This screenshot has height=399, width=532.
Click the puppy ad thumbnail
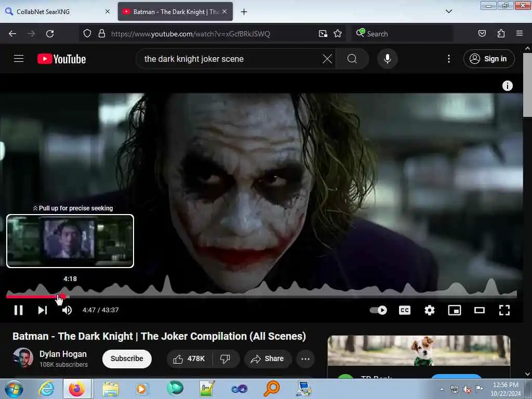click(419, 351)
